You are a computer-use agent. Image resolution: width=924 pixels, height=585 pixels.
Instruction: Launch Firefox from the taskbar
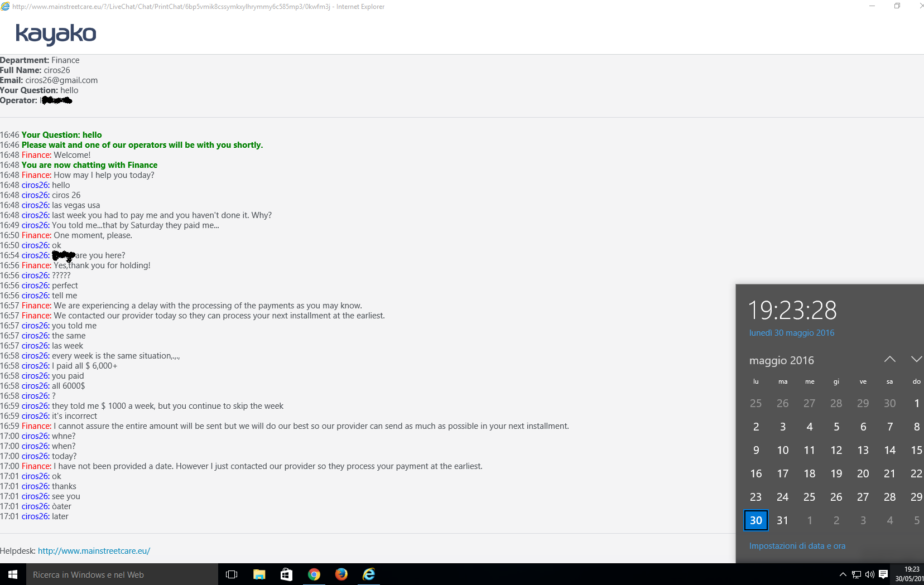341,574
